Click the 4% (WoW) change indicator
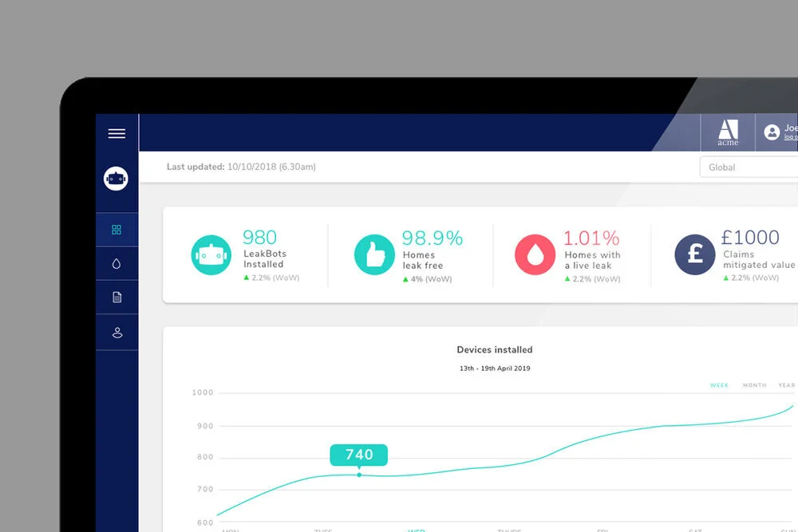 click(x=427, y=279)
